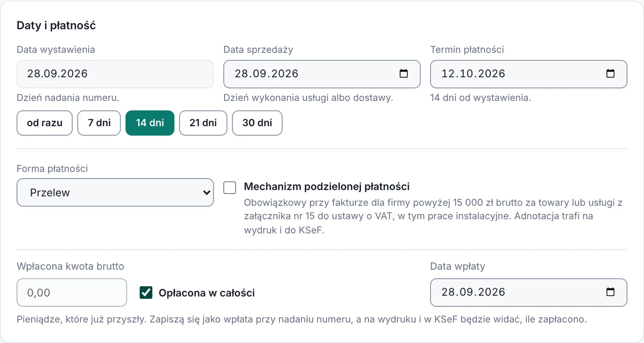The height and width of the screenshot is (343, 644).
Task: Set payment term to od razu
Action: tap(45, 123)
